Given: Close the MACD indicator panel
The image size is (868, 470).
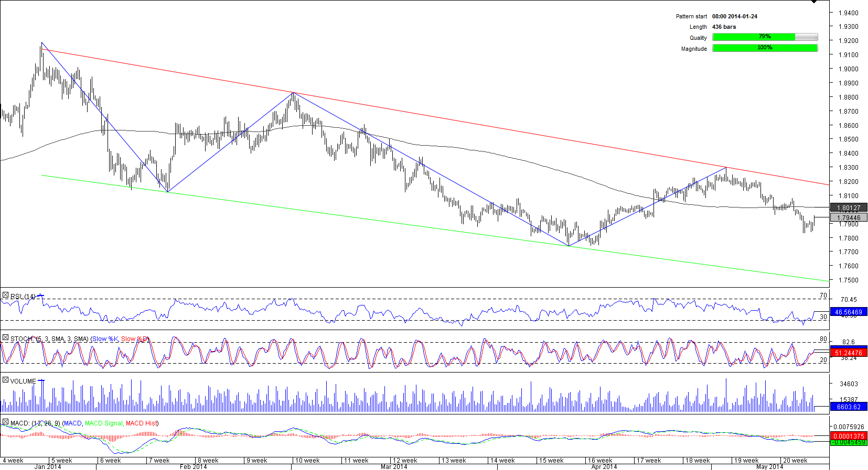Looking at the screenshot, I should (5, 422).
